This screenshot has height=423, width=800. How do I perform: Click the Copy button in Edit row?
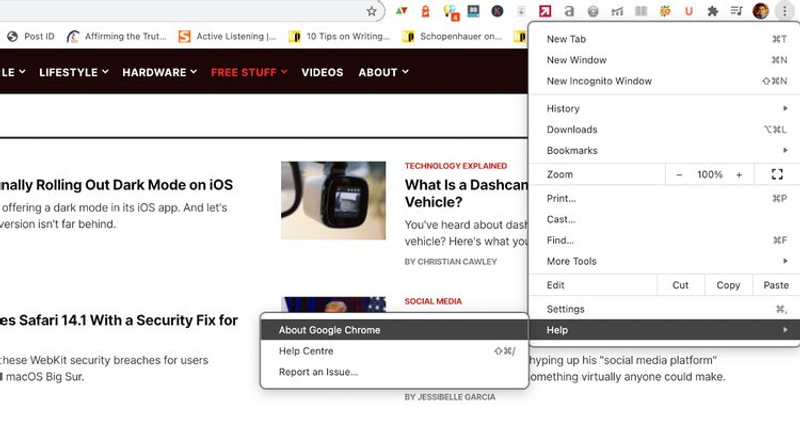click(x=728, y=285)
